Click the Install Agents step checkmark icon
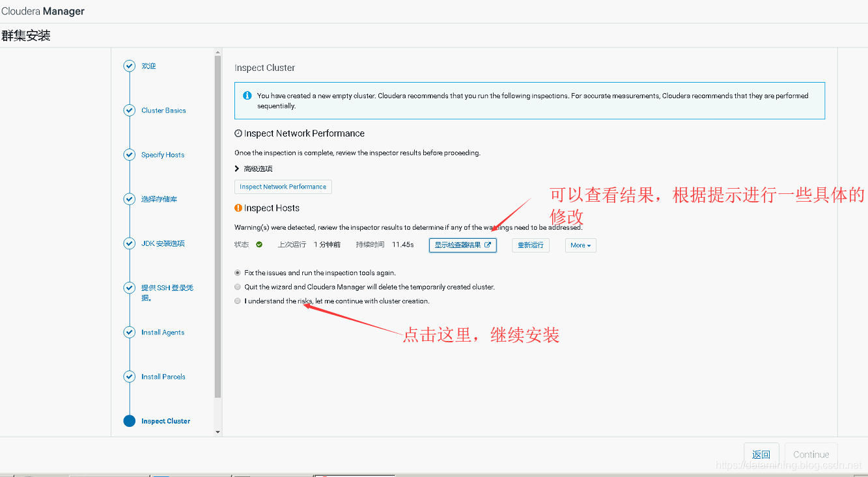This screenshot has height=477, width=868. pos(129,332)
